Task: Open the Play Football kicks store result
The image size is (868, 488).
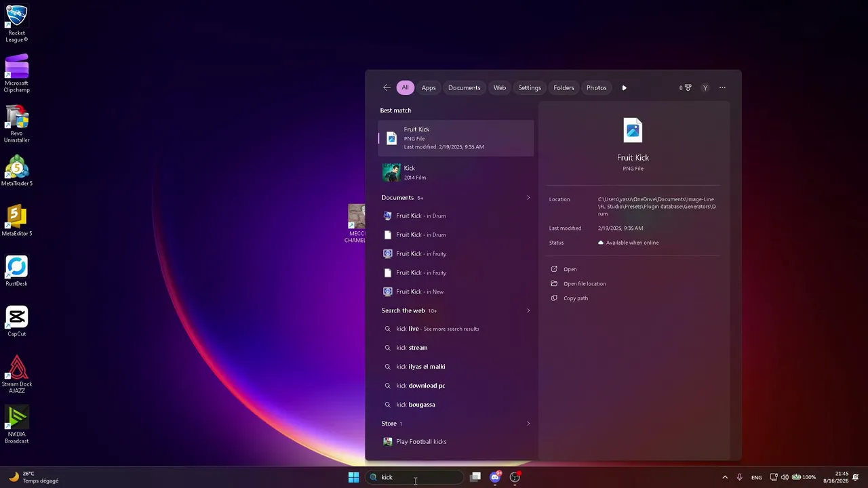Action: (456, 442)
